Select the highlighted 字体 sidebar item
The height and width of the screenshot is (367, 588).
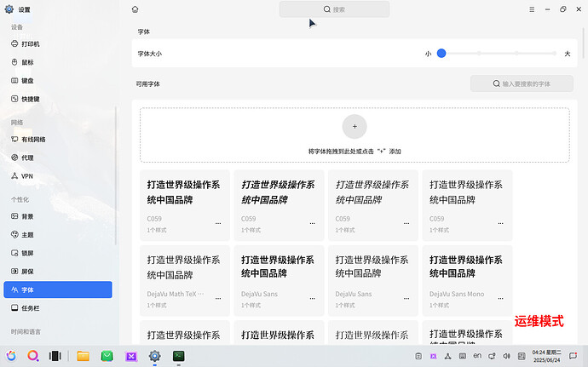pos(58,290)
